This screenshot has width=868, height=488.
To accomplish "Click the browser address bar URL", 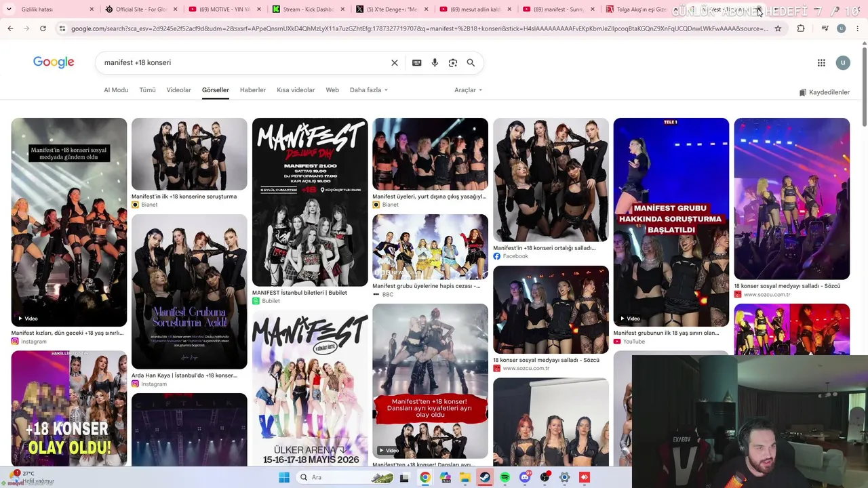I will pyautogui.click(x=419, y=28).
